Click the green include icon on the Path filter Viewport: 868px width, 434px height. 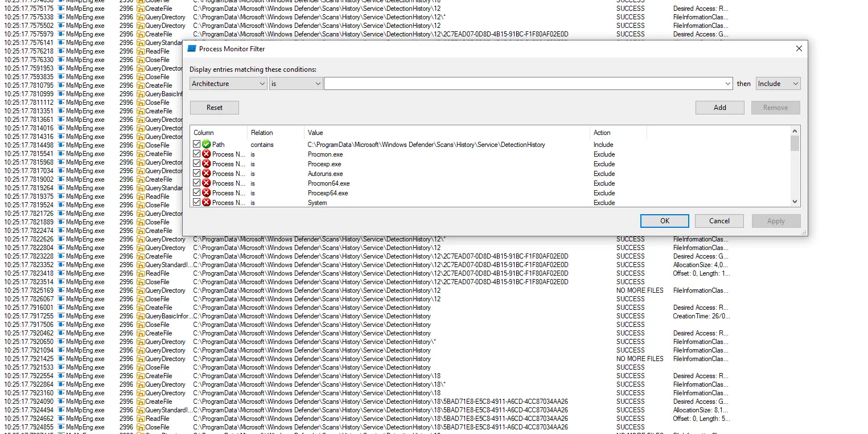[x=206, y=145]
